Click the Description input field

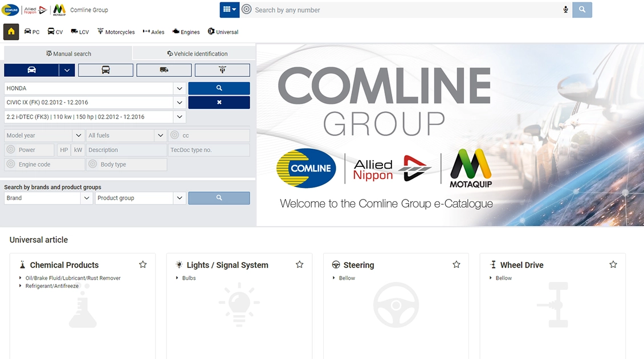(x=126, y=150)
